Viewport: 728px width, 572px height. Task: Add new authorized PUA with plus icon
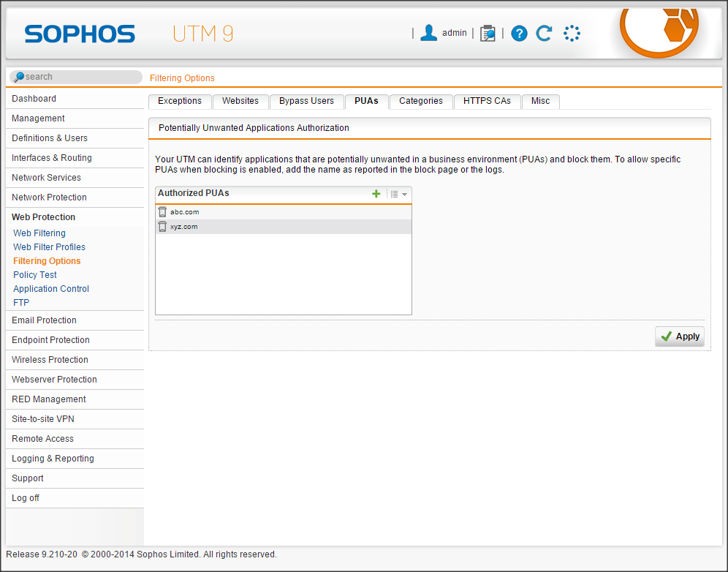tap(376, 194)
